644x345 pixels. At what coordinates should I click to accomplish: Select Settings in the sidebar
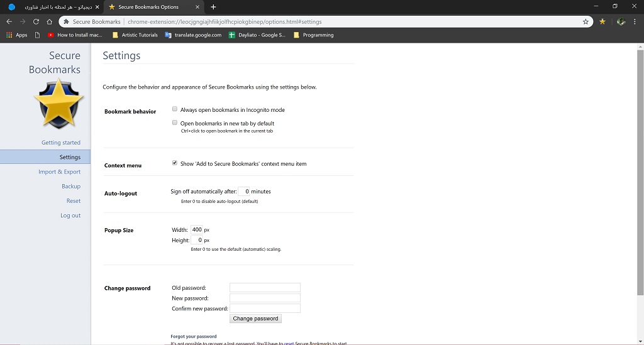[x=45, y=157]
